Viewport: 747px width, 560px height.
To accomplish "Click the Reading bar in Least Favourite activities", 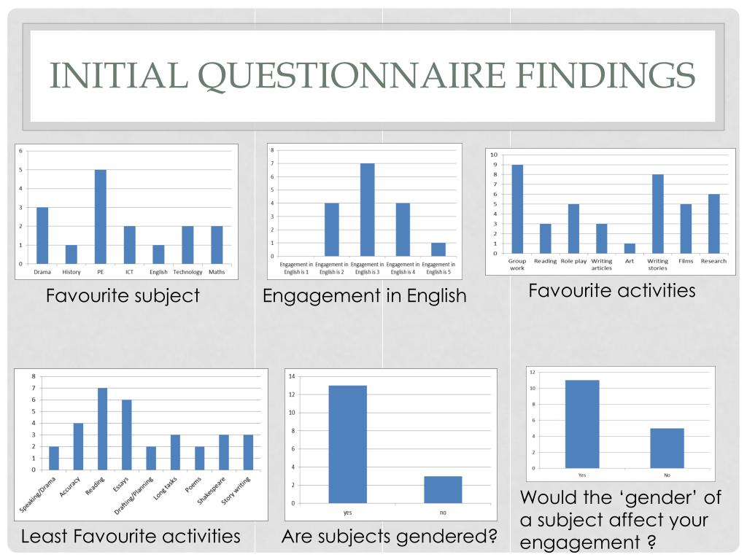I will pyautogui.click(x=102, y=429).
